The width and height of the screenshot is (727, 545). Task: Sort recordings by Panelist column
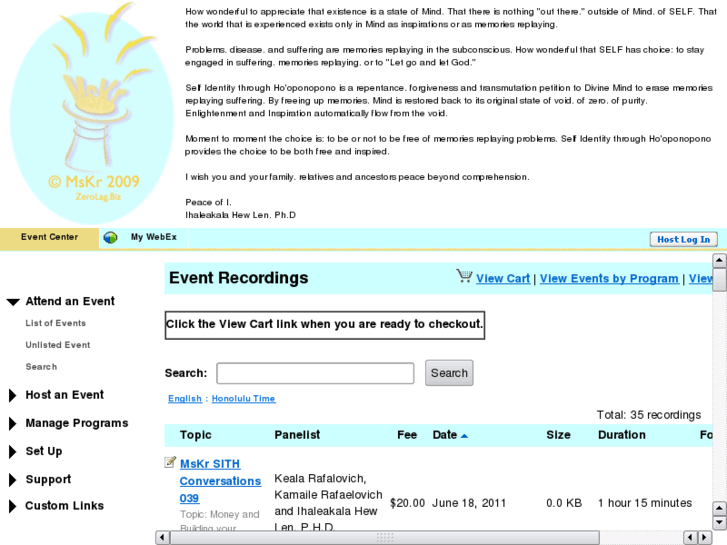[297, 435]
